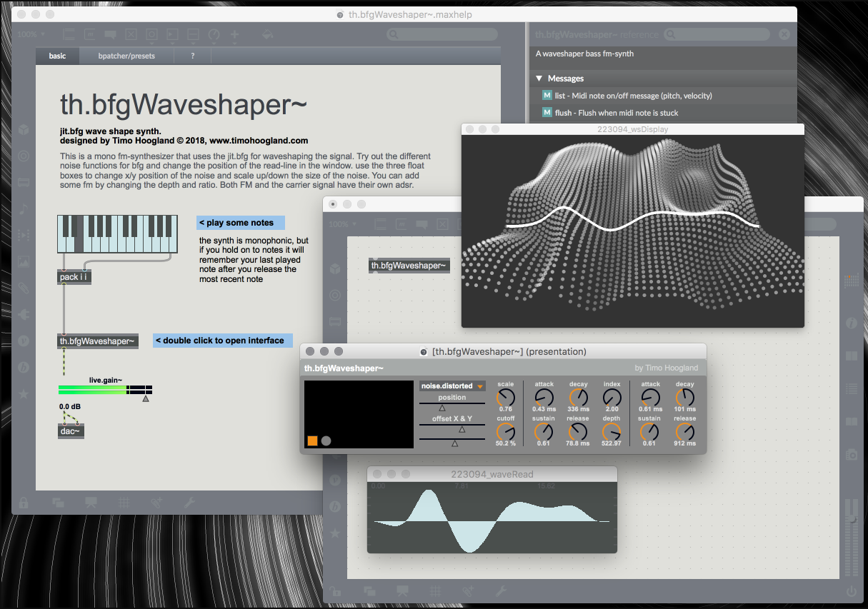Open the noise.distorted dropdown menu

(452, 386)
